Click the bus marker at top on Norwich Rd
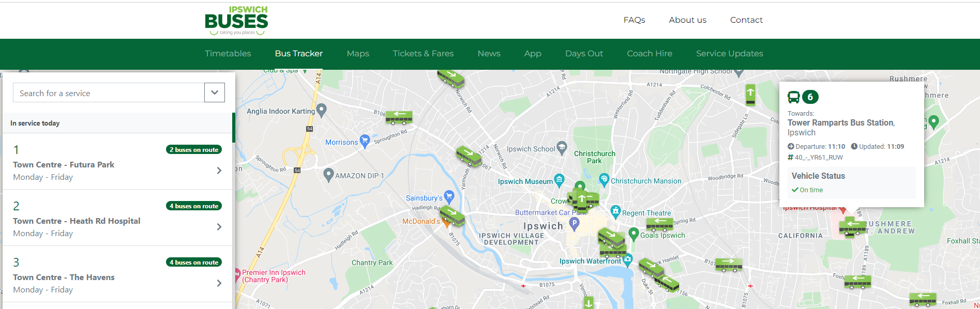This screenshot has height=309, width=980. click(x=451, y=79)
